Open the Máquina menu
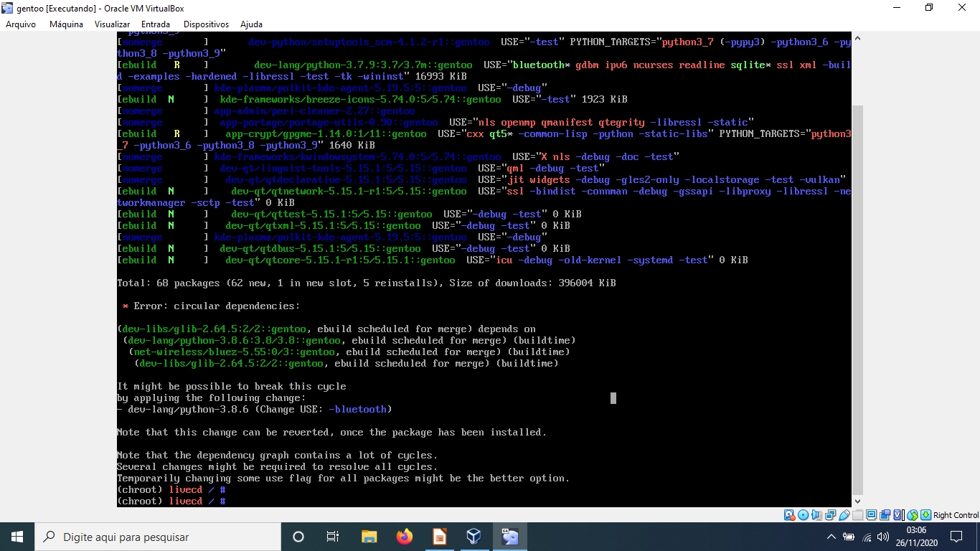 pyautogui.click(x=66, y=24)
